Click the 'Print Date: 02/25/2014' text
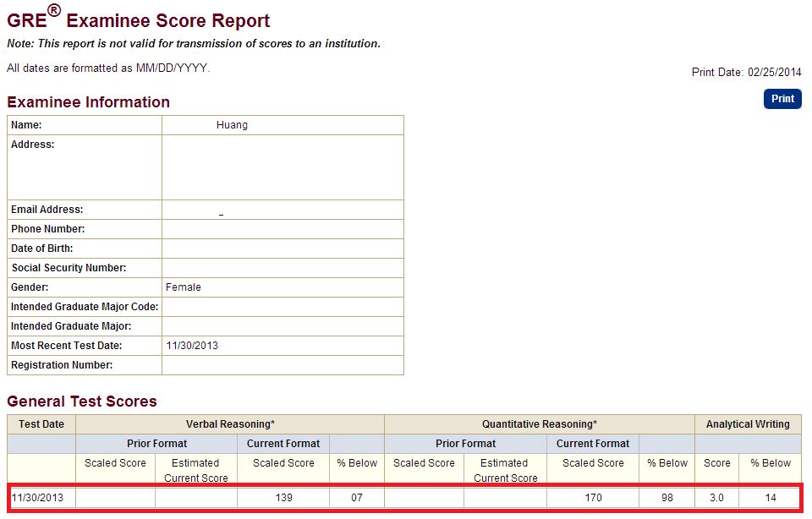 746,72
